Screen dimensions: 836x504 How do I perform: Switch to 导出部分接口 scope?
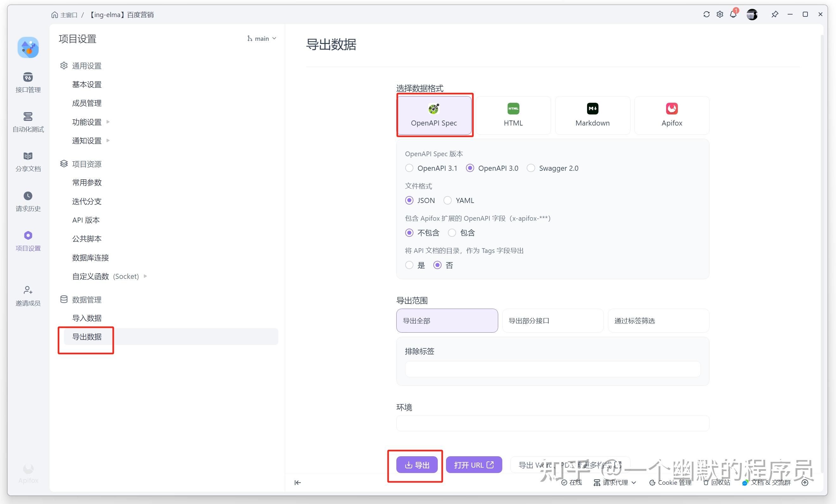pos(553,321)
